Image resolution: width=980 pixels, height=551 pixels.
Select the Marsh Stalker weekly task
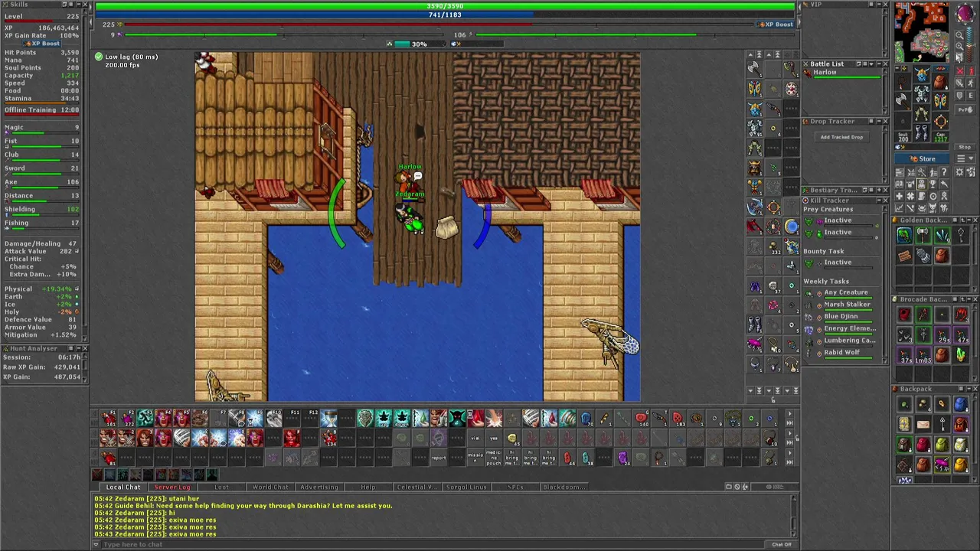[x=841, y=304]
